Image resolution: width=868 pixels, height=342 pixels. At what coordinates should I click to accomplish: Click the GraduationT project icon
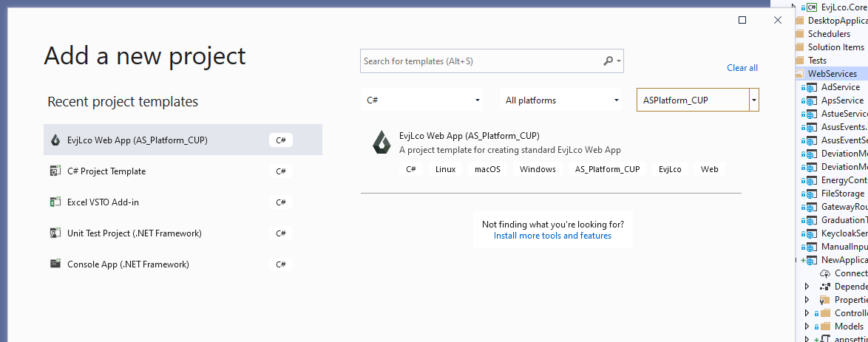pos(812,220)
